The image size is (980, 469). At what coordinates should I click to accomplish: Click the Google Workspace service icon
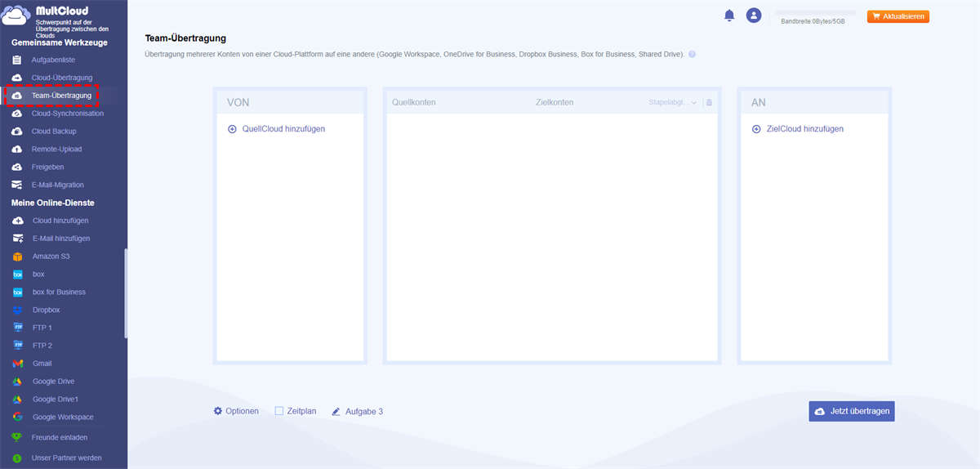17,418
